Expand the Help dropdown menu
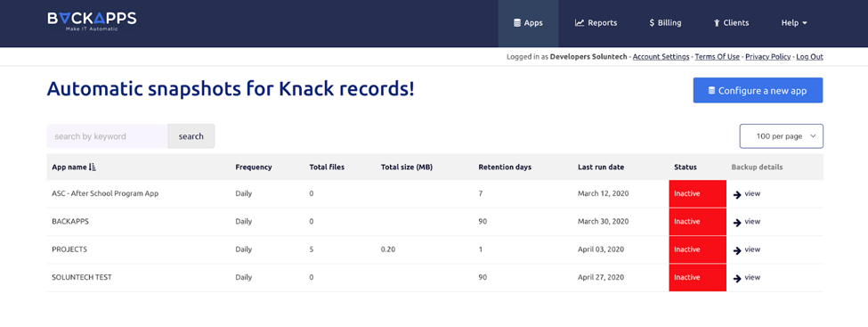The image size is (868, 327). tap(794, 23)
